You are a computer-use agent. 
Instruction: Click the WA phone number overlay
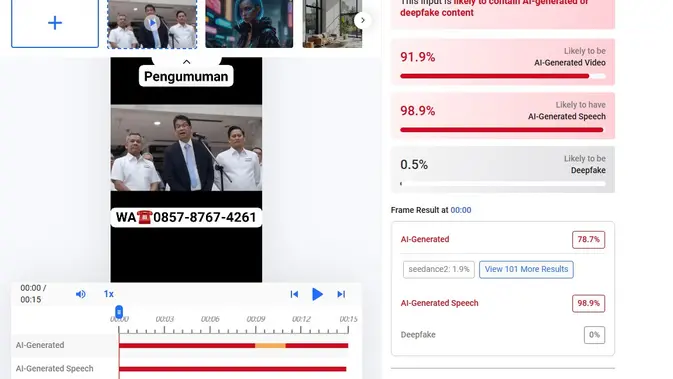click(x=186, y=217)
